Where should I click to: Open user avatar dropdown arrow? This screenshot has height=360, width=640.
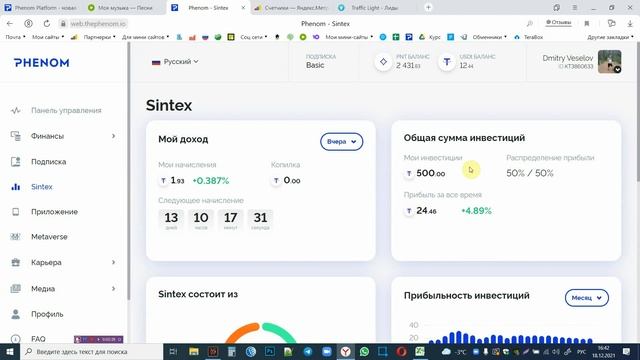tap(618, 70)
